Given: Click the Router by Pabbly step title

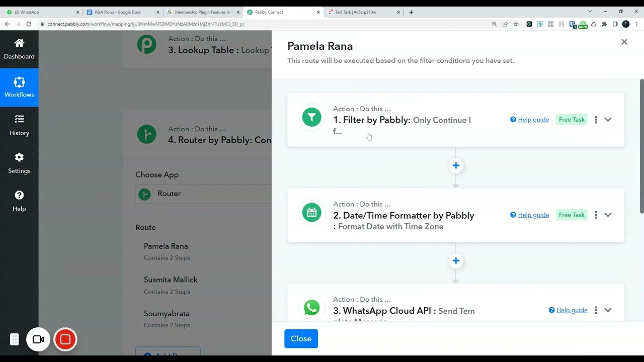Looking at the screenshot, I should (220, 140).
